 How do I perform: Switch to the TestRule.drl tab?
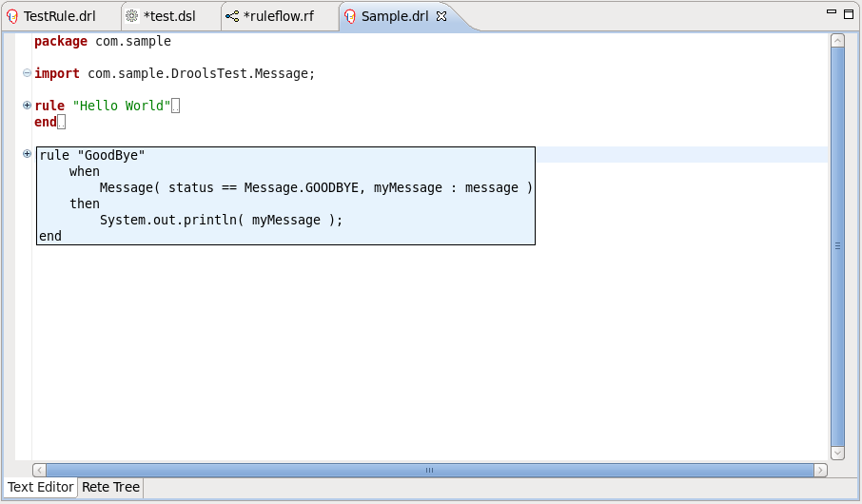coord(59,16)
